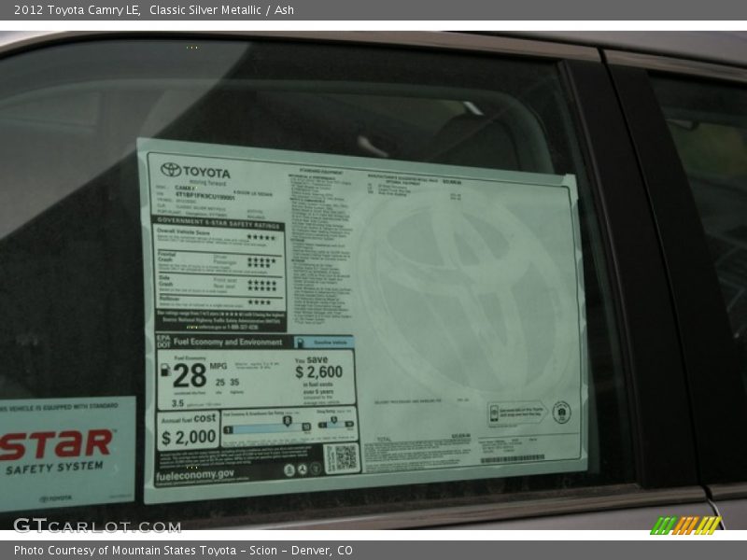Click the colored stripes logo in the bottom corner

[684, 525]
